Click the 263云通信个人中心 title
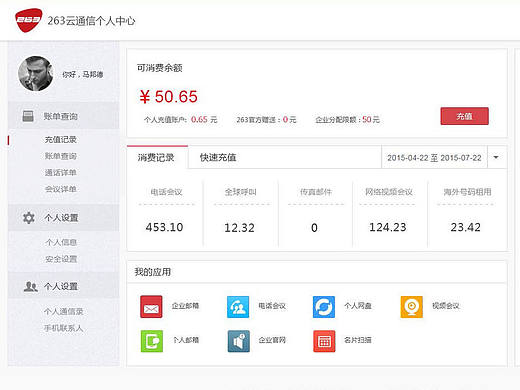The height and width of the screenshot is (390, 520). 91,21
